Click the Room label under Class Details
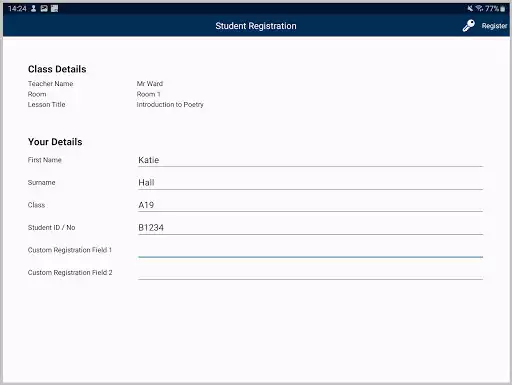Viewport: 512px width, 385px height. pyautogui.click(x=37, y=94)
